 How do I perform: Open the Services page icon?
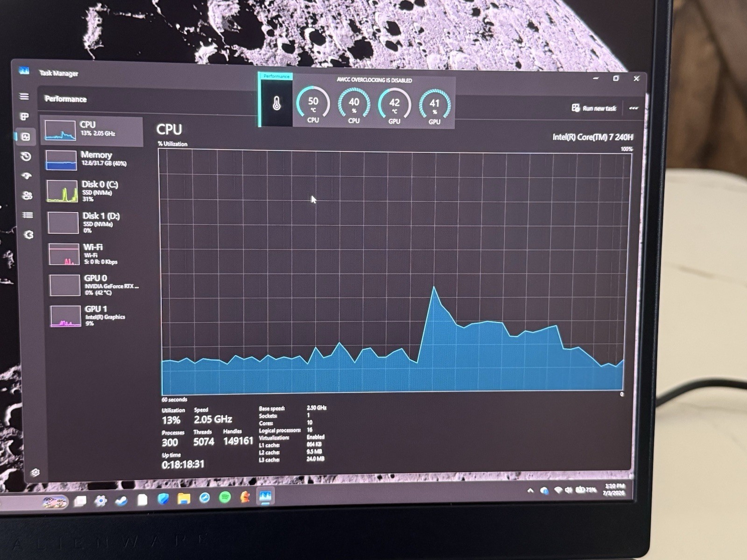point(29,235)
